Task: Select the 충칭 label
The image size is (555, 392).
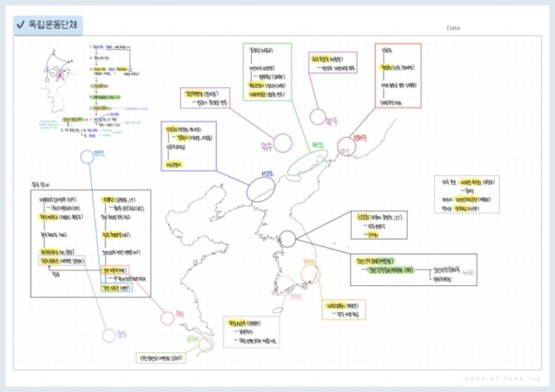Action: pos(122,334)
